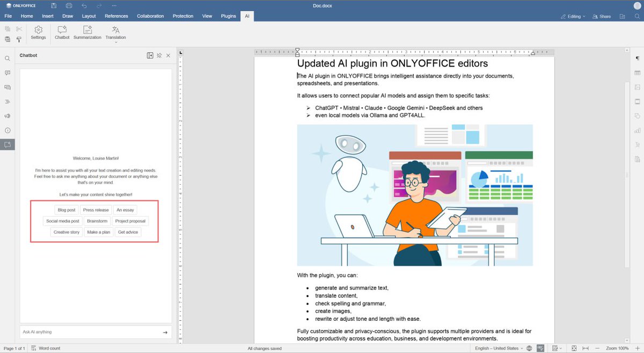Open AI plugin Settings
This screenshot has width=644, height=353.
click(38, 33)
